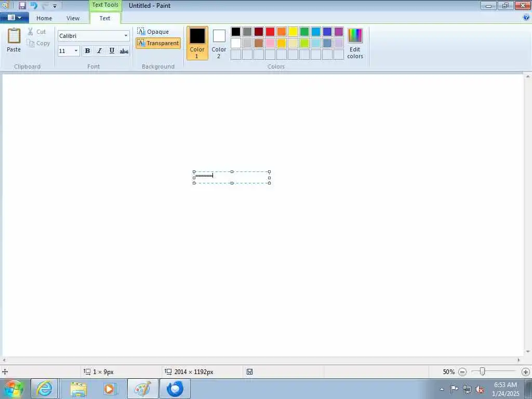Viewport: 532px width, 399px height.
Task: Switch to the View ribbon tab
Action: click(73, 18)
